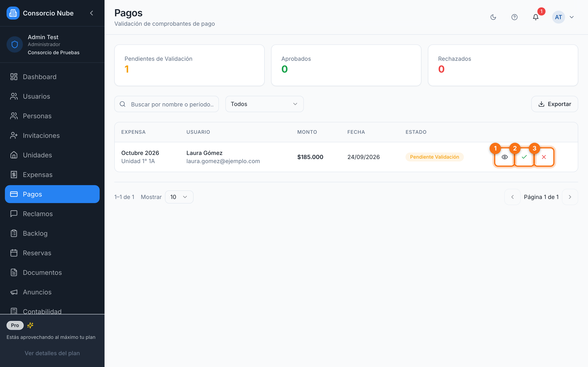View Laura Gómez's payment receipt with eye icon

click(x=504, y=157)
